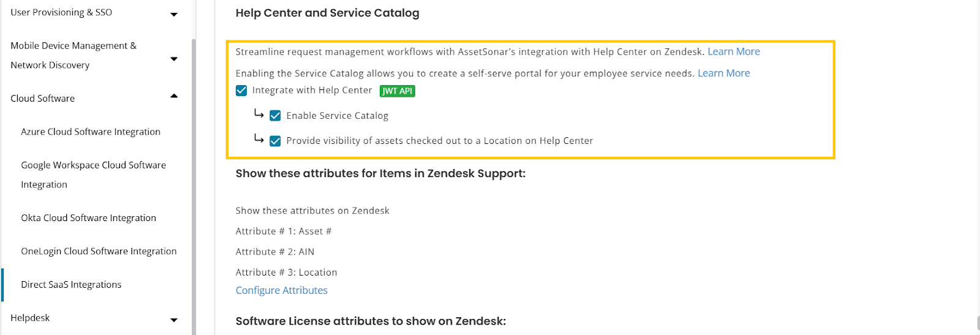This screenshot has width=980, height=335.
Task: Open Learn More link for Service Catalog
Action: 723,73
